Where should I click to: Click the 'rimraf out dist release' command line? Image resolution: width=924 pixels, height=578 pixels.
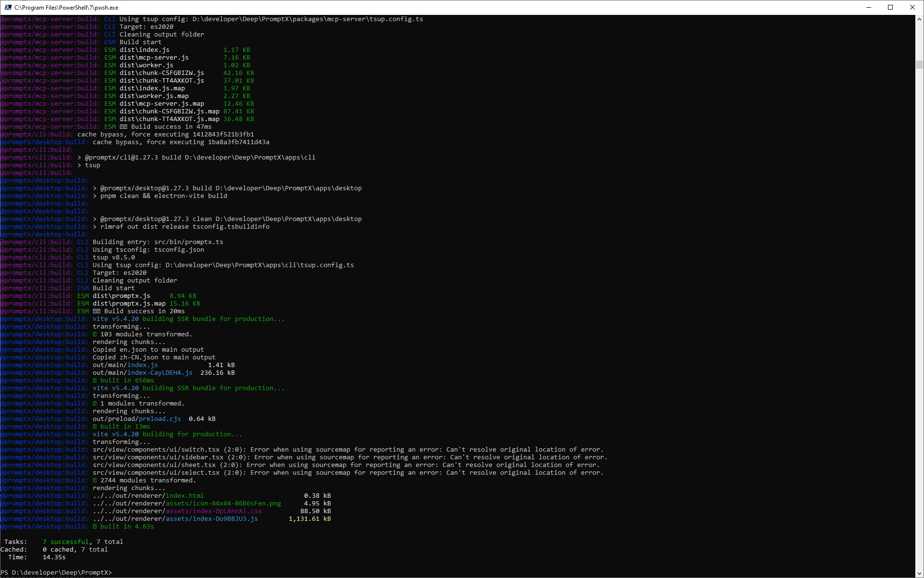click(185, 226)
